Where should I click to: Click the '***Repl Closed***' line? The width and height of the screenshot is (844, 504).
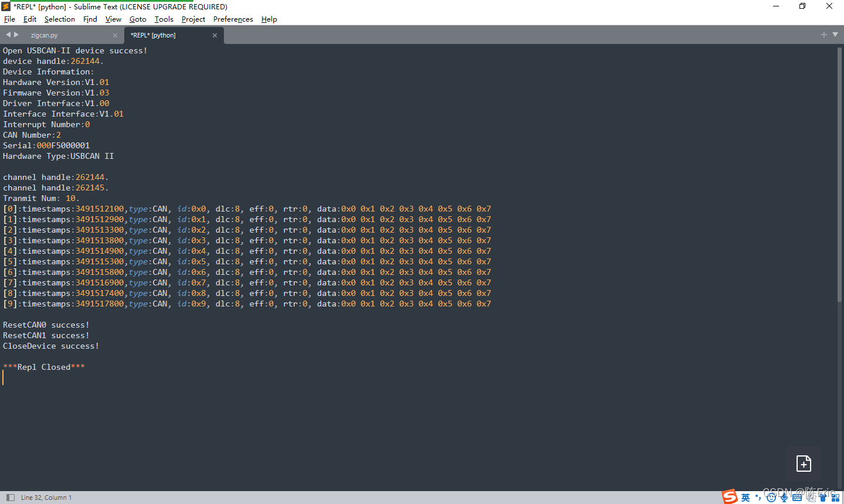point(44,367)
